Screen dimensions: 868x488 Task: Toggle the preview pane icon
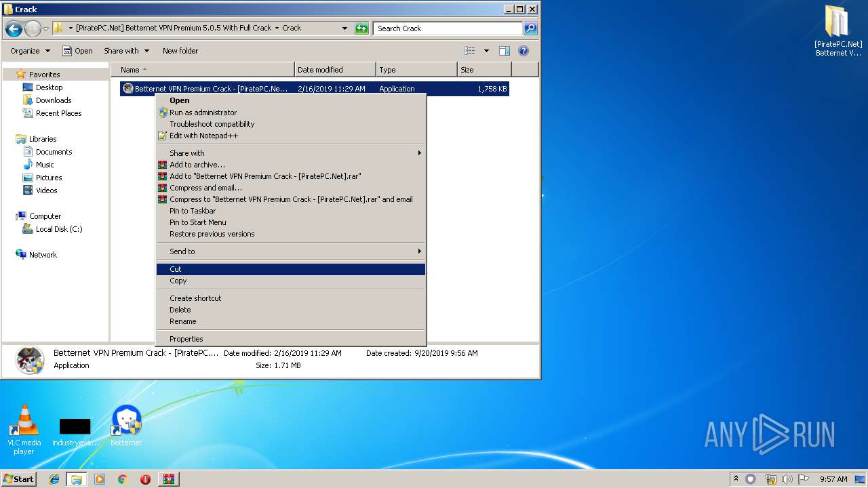504,51
